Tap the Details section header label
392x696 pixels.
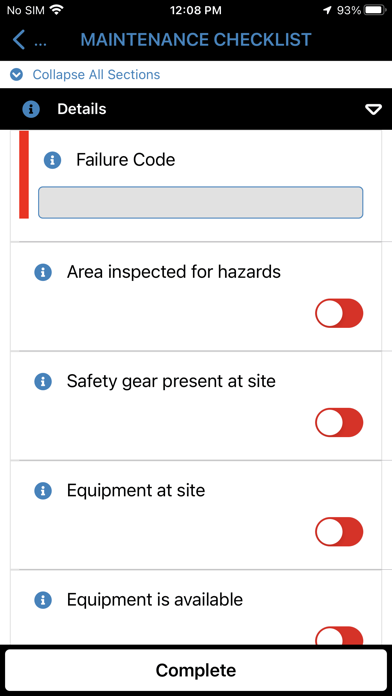(82, 109)
